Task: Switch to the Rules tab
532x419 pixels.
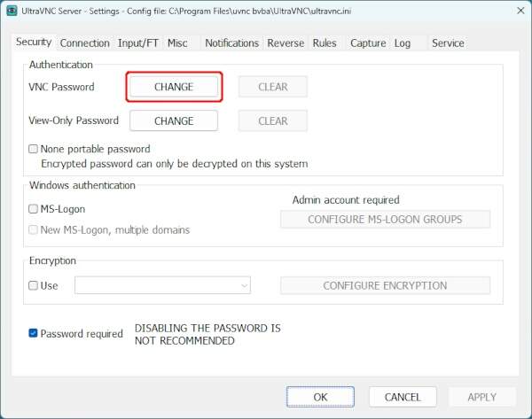Action: click(325, 43)
